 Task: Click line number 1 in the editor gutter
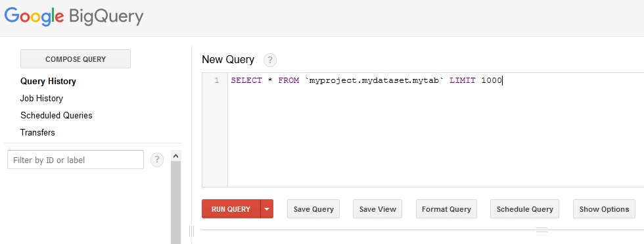(216, 80)
